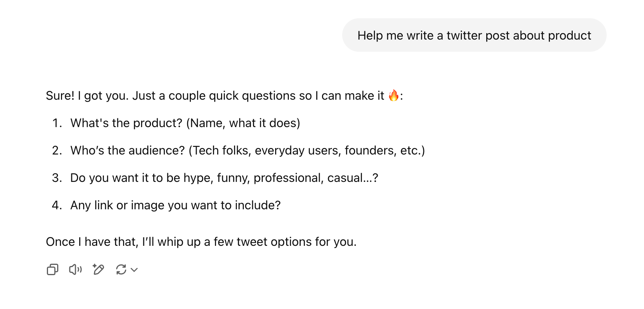644x309 pixels.
Task: Click the "Once I have that" closing sentence
Action: pyautogui.click(x=201, y=242)
